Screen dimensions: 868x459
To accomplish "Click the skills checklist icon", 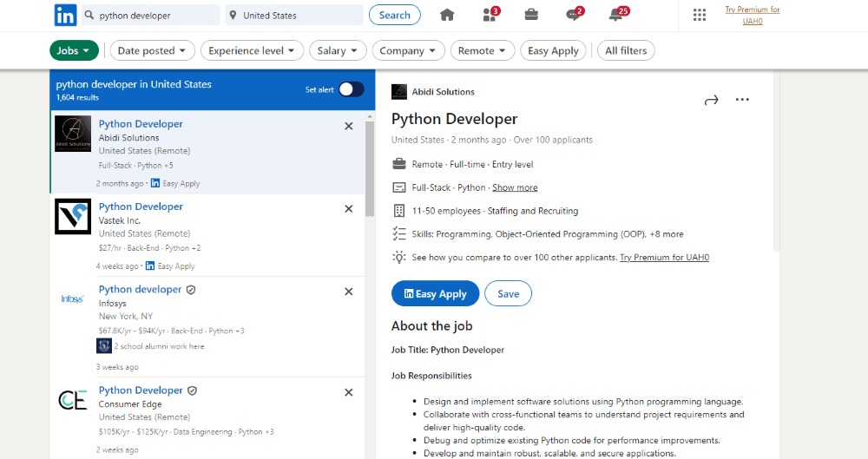I will coord(399,233).
